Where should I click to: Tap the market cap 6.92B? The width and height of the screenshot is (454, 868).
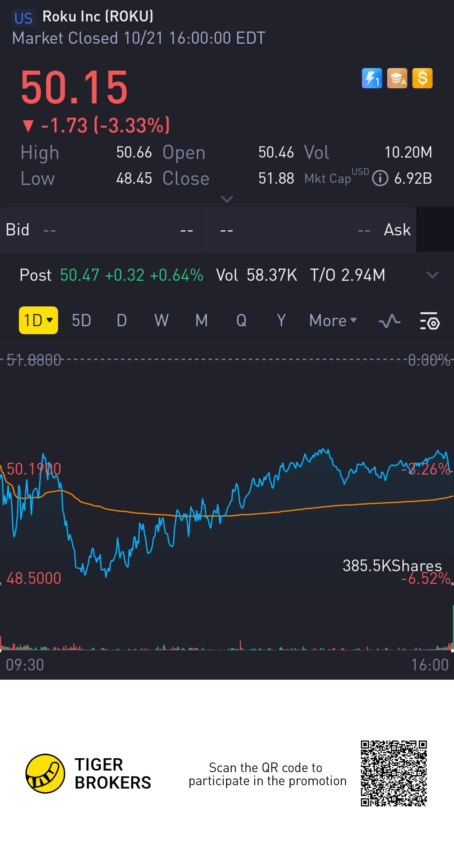pos(413,178)
